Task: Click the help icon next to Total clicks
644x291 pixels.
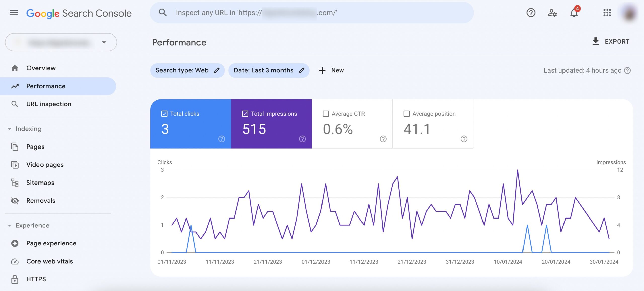Action: [x=222, y=139]
